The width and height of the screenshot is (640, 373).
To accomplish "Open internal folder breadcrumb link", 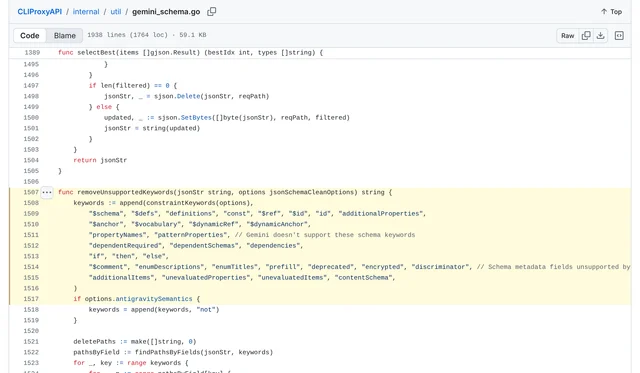I will 86,12.
